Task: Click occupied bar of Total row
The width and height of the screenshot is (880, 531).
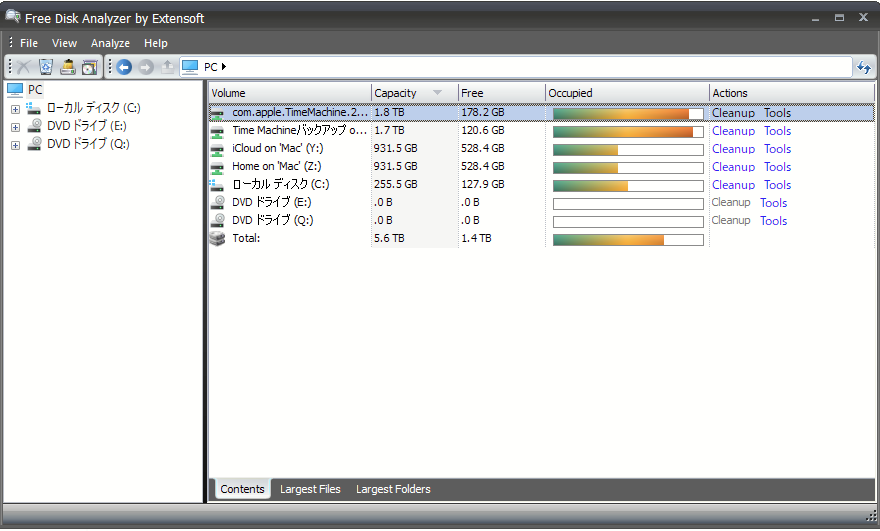Action: pos(628,240)
